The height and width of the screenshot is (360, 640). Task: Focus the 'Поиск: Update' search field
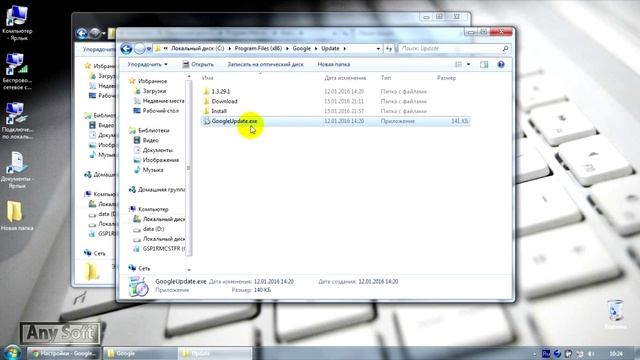click(453, 49)
